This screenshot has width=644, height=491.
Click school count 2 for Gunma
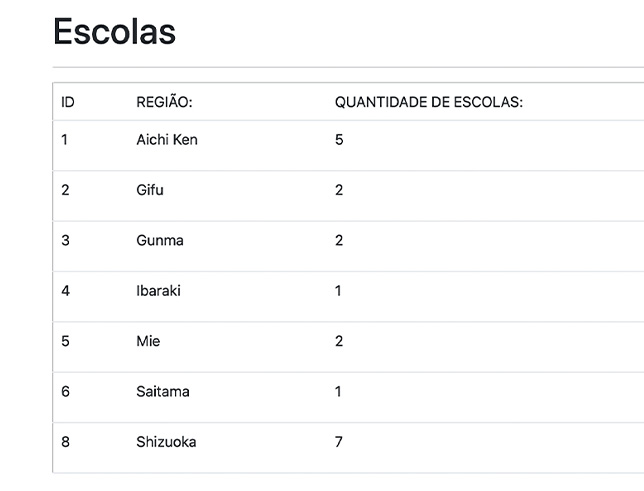(x=339, y=240)
